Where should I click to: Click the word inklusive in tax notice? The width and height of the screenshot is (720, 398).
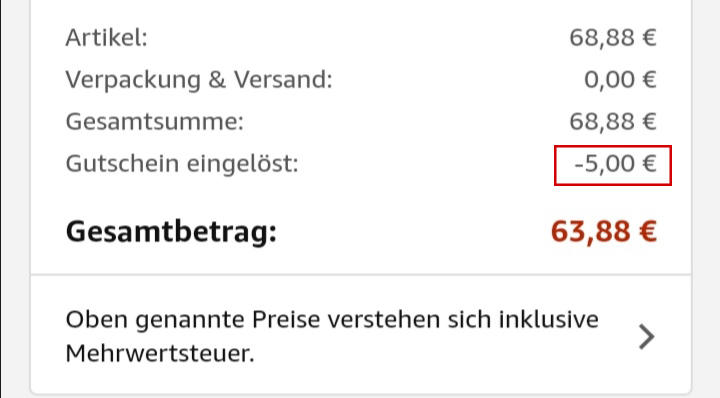pos(549,320)
